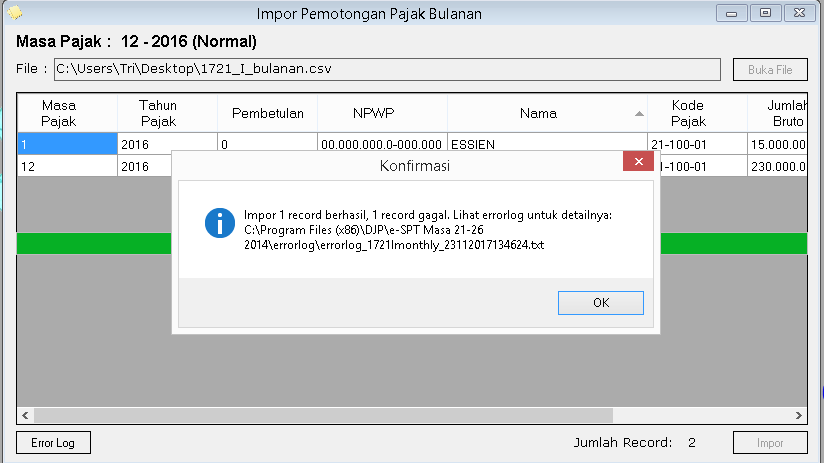Click the Buka File button
Screen dimensions: 824x463
tap(770, 69)
